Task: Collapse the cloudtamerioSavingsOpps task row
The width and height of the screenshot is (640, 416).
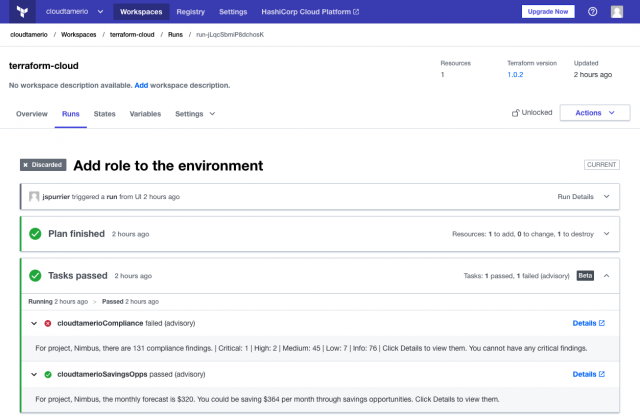Action: tap(34, 374)
